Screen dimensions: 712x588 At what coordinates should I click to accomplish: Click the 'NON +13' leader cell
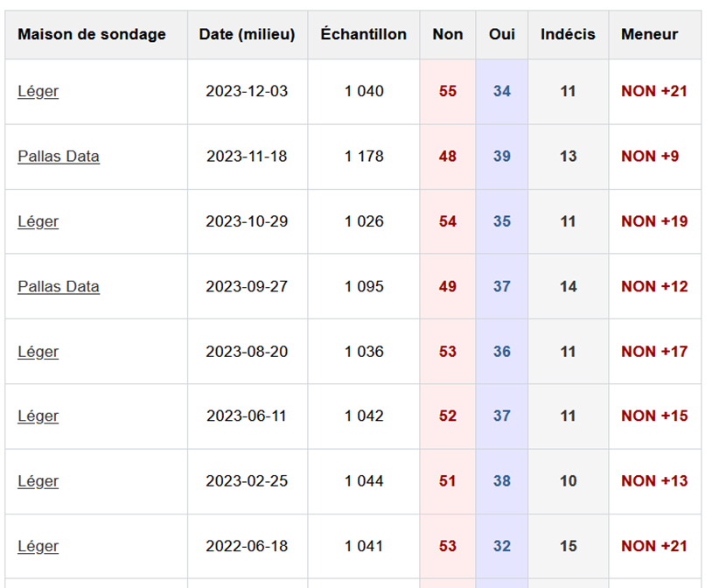[655, 481]
